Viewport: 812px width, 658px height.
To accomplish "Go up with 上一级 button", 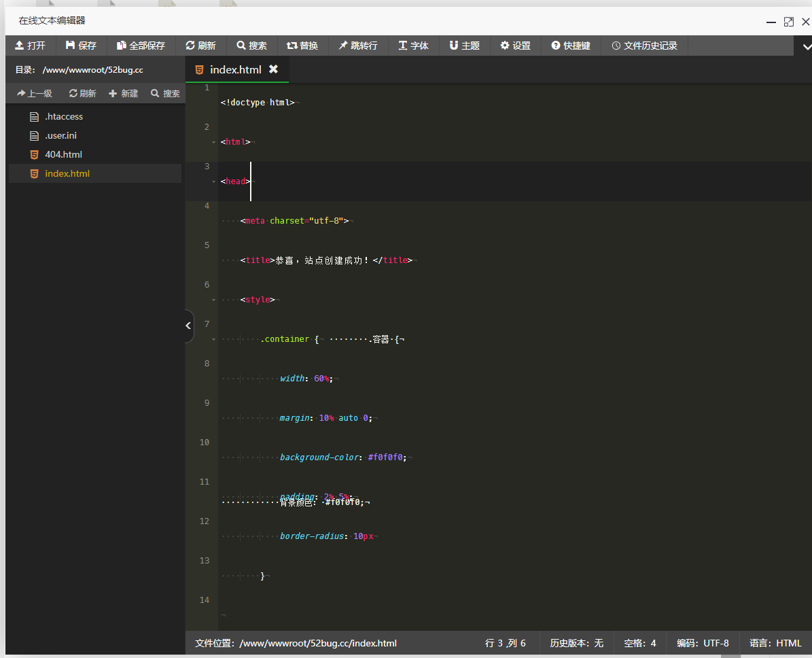I will pyautogui.click(x=34, y=93).
